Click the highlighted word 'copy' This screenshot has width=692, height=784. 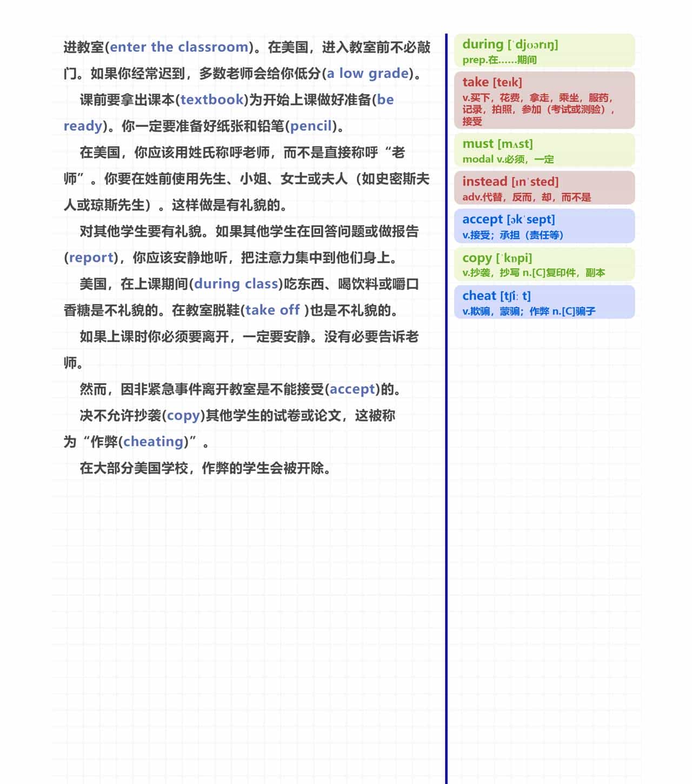click(184, 415)
